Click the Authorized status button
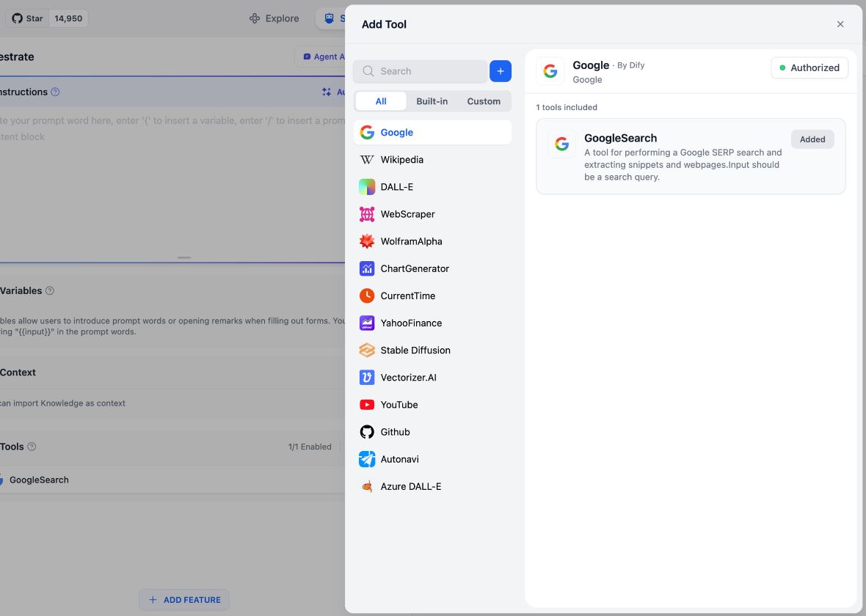The image size is (866, 616). point(809,68)
